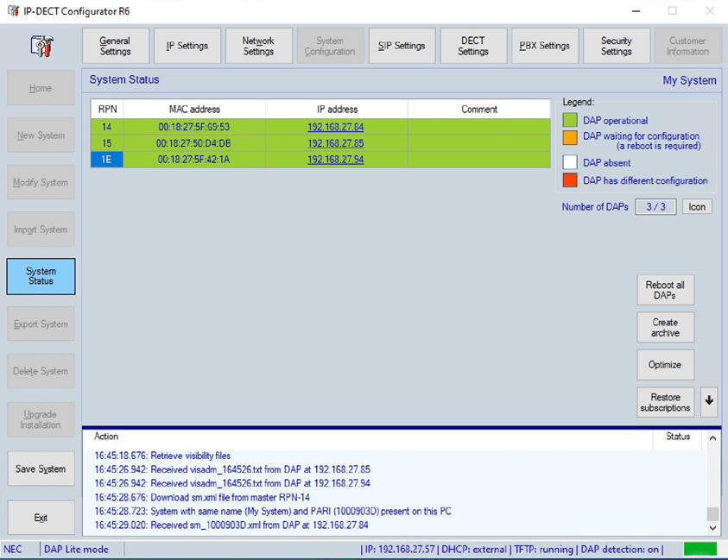This screenshot has width=728, height=560.
Task: Click the down arrow next to Restore subscriptions
Action: click(x=709, y=400)
